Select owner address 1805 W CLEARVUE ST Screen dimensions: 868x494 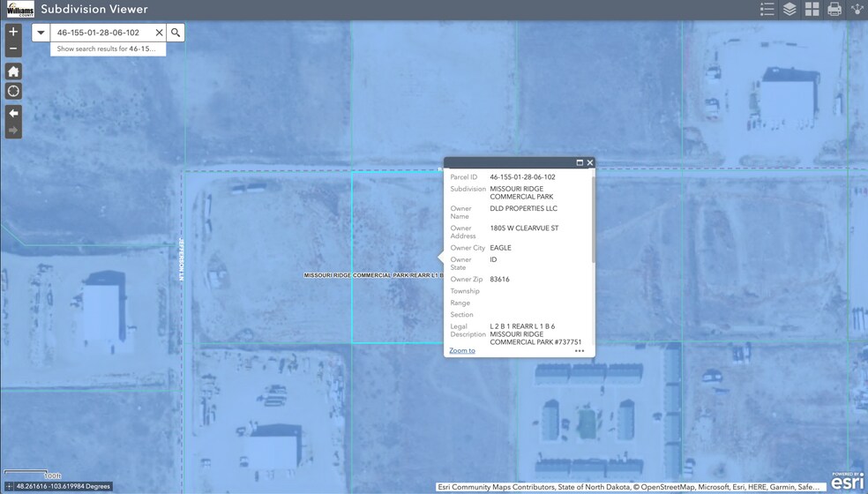pyautogui.click(x=524, y=228)
